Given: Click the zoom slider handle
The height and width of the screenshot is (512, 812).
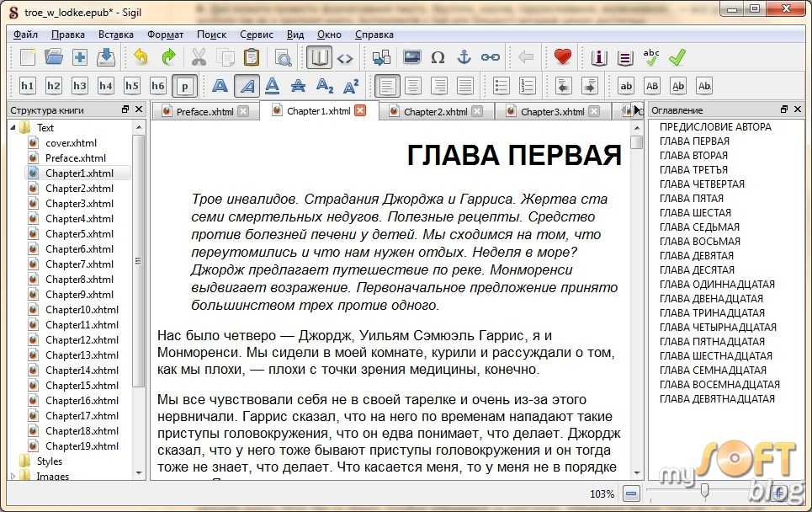Looking at the screenshot, I should [704, 490].
